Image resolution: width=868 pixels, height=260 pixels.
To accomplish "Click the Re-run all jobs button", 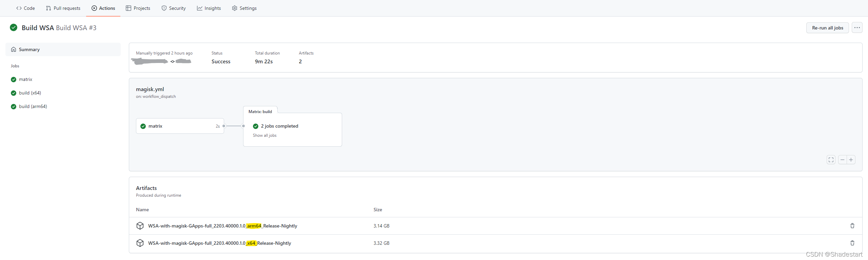I will (827, 28).
